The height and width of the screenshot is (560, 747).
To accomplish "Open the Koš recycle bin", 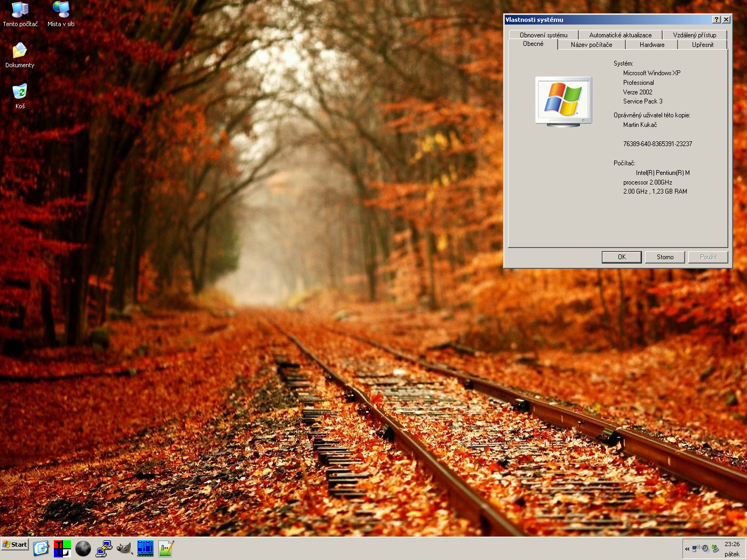I will [20, 95].
